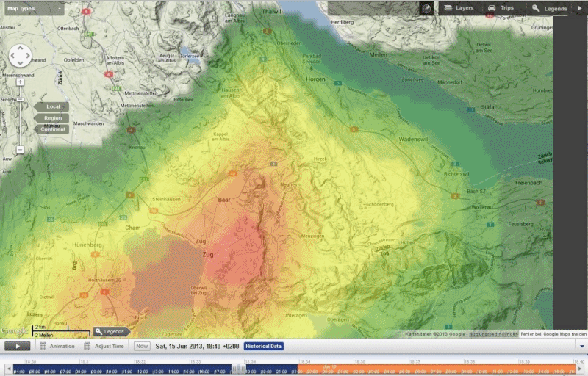Viewport: 588px width, 376px height.
Task: Jump to Now on timeline
Action: click(142, 346)
